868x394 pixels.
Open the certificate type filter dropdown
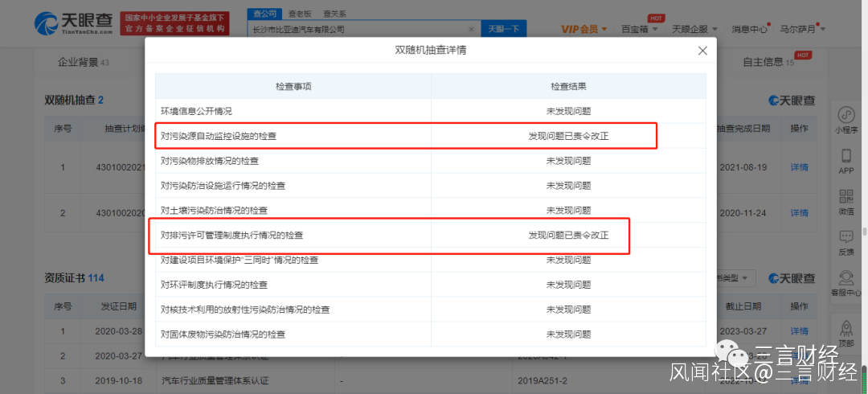coord(732,277)
